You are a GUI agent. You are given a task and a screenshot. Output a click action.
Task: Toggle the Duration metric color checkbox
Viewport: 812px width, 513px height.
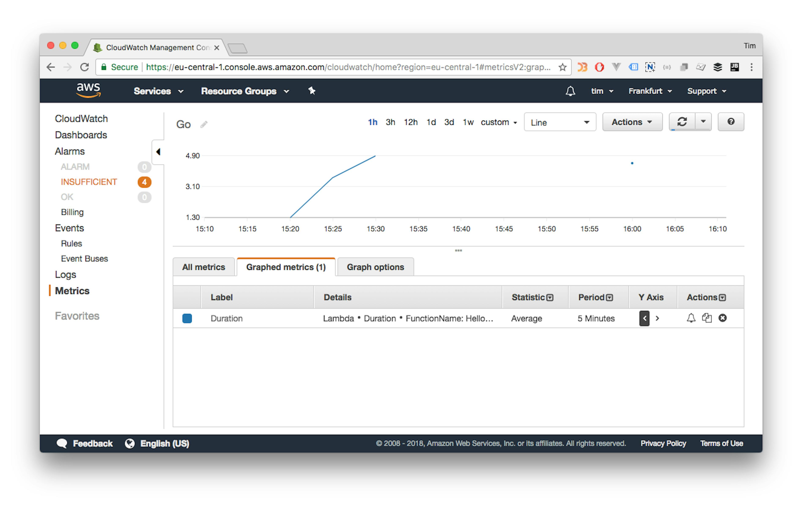click(x=187, y=318)
